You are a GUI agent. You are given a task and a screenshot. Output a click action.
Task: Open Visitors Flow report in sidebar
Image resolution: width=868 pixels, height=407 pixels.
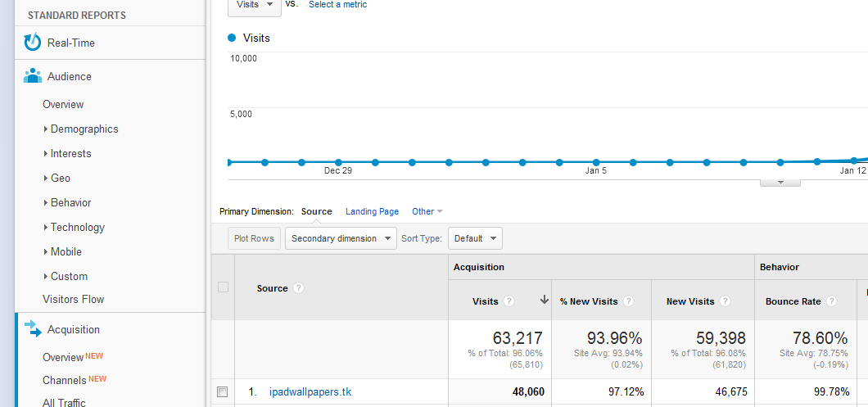(74, 299)
